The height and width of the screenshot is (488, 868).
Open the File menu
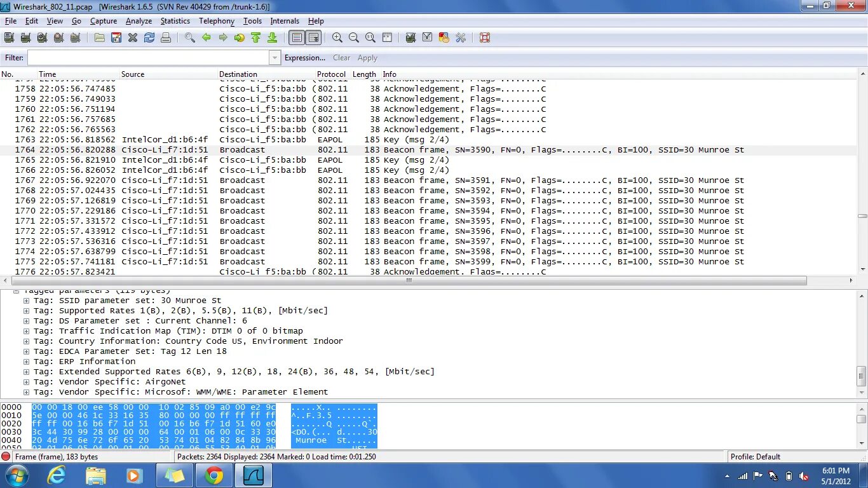[11, 21]
